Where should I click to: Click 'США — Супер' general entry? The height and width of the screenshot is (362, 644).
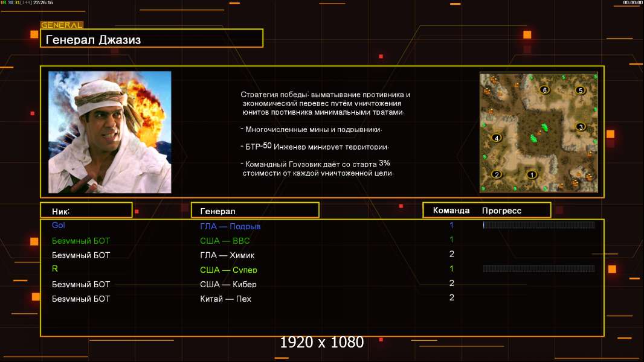[x=228, y=270]
